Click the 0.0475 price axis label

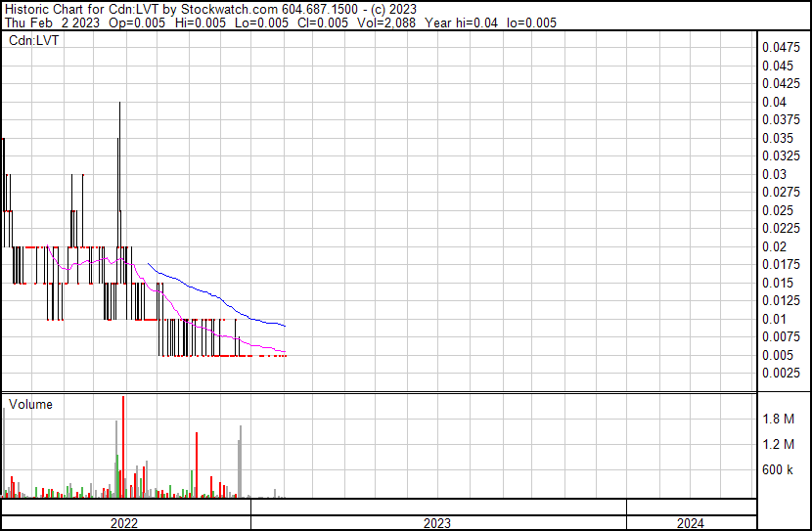click(781, 47)
